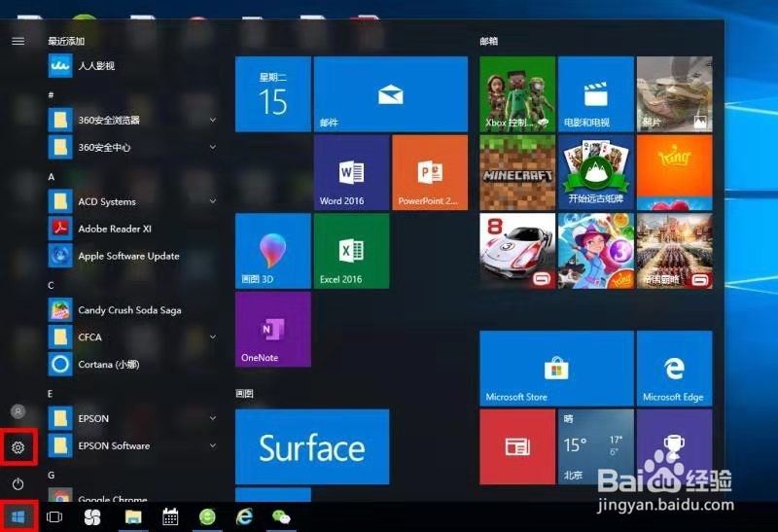The image size is (778, 532).
Task: Open the purple trophy tile
Action: [674, 446]
